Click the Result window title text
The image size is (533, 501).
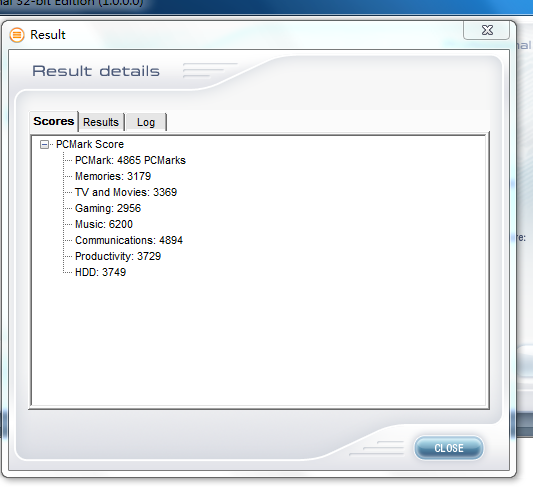tap(48, 35)
